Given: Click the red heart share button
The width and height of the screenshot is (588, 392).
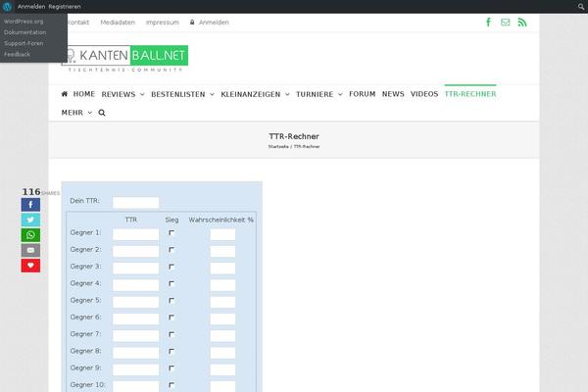Looking at the screenshot, I should point(30,266).
